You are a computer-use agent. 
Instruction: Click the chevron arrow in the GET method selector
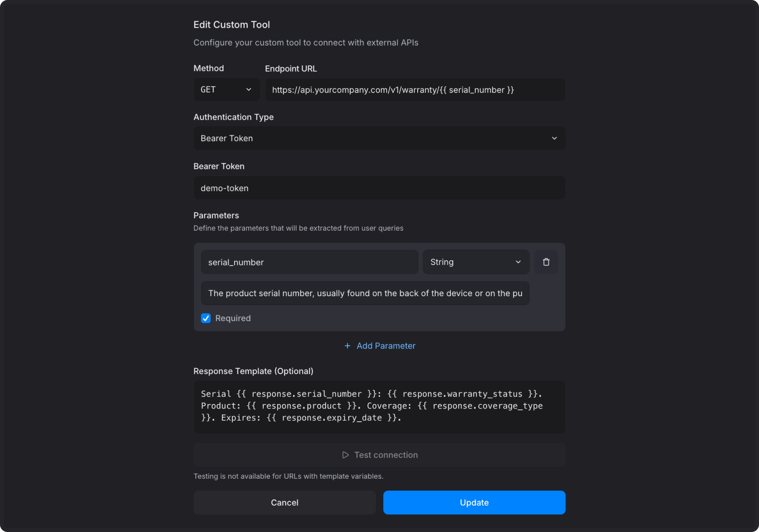249,90
